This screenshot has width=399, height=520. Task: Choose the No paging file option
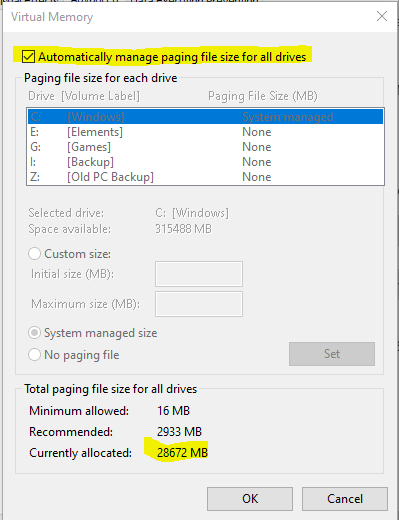click(34, 355)
